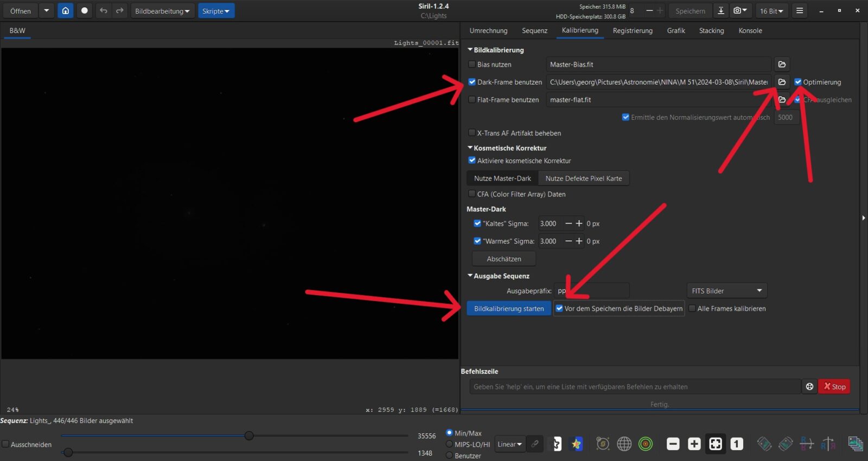Screen dimensions: 868x461
Task: Collapse the Ausgabe Sequenz section
Action: pos(470,276)
